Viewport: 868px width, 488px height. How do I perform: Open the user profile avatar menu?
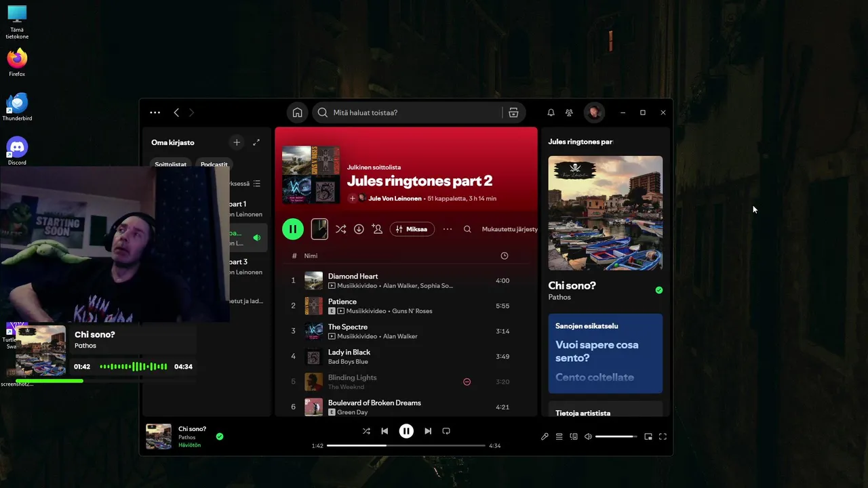[x=594, y=113]
